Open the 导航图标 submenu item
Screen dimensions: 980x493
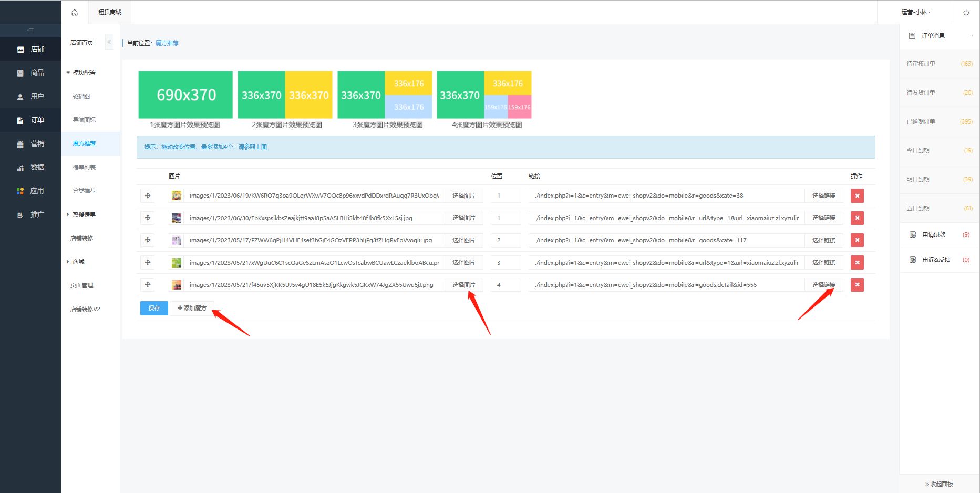84,120
